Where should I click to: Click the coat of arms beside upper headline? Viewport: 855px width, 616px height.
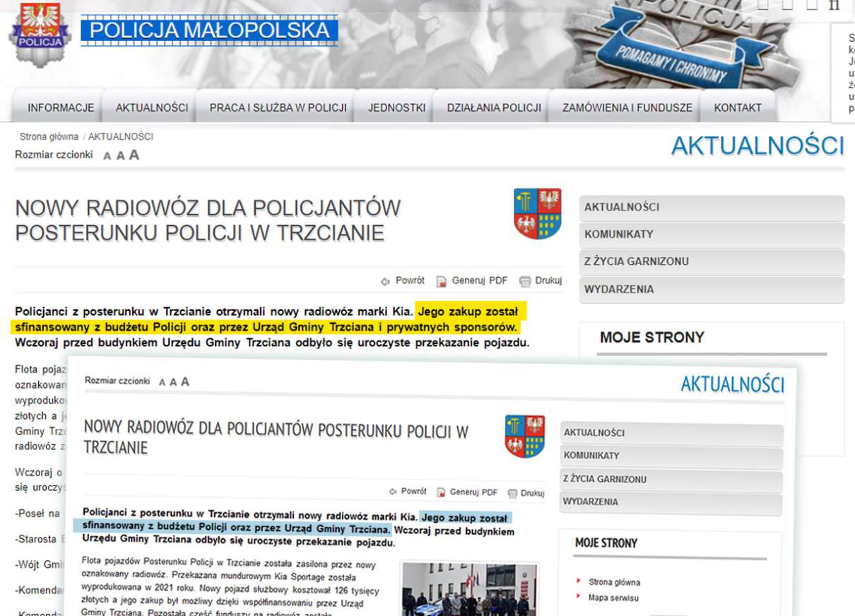(538, 213)
